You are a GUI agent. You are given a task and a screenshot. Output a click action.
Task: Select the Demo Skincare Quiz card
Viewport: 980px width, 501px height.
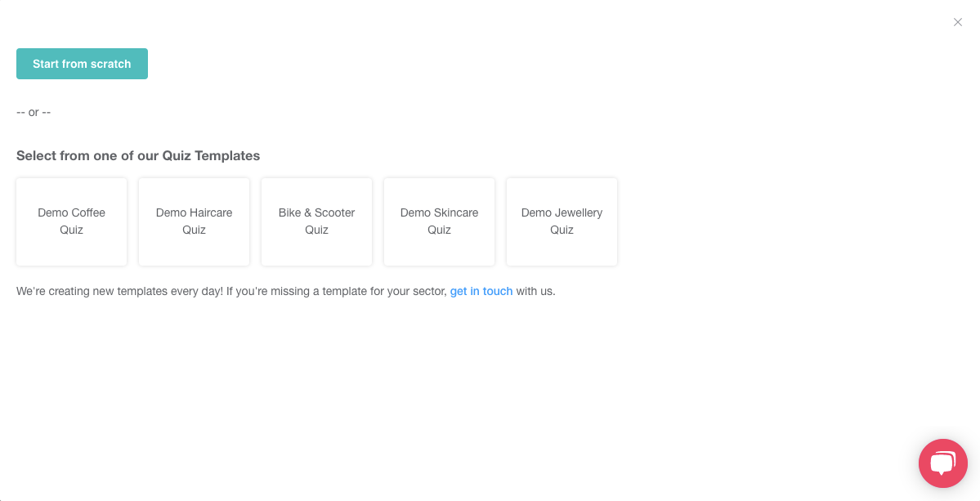(439, 221)
